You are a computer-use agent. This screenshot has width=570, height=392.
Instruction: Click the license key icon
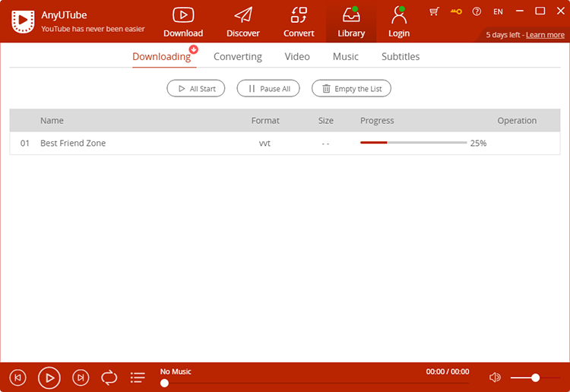[456, 11]
